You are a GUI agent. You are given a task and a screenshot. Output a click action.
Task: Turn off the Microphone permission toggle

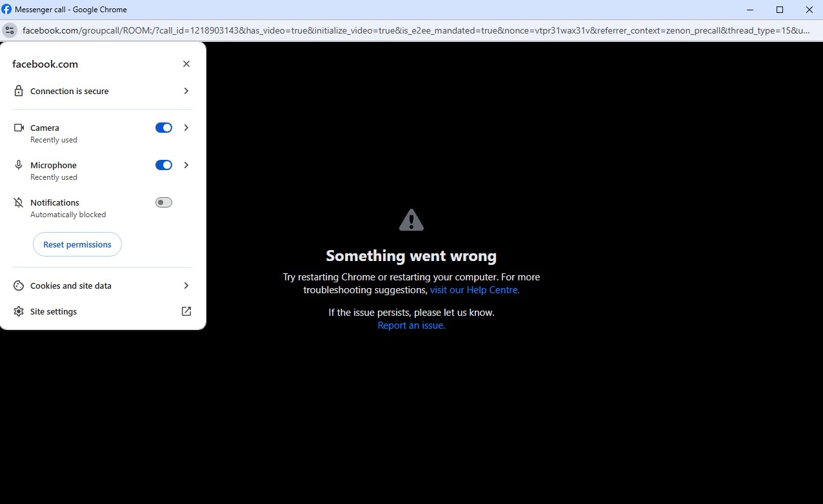tap(164, 165)
